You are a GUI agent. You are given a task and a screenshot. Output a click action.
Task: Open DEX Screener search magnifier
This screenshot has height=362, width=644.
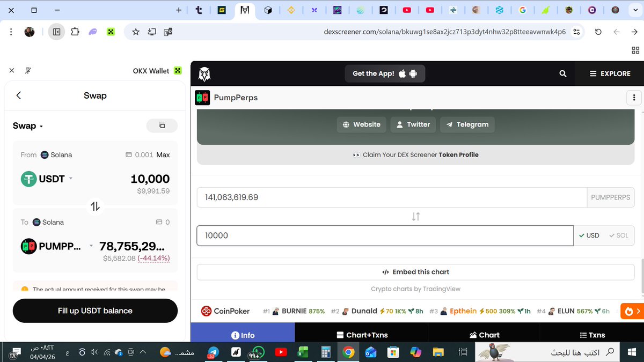[563, 73]
